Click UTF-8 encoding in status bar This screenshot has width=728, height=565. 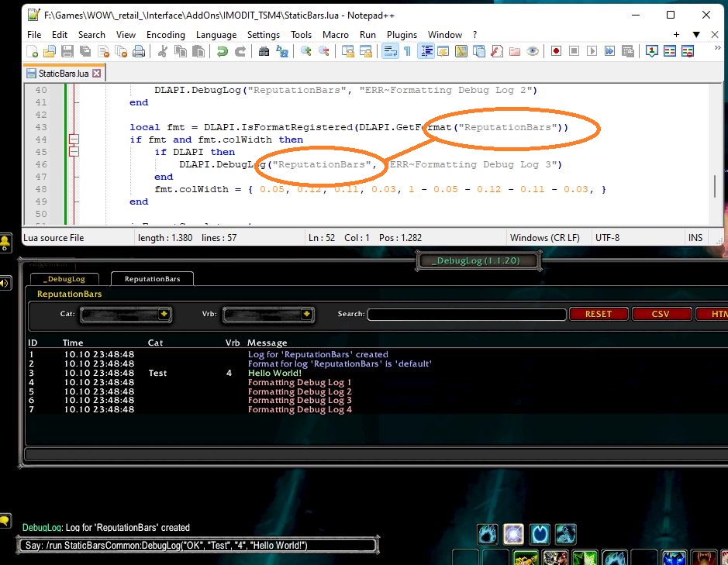(x=607, y=238)
